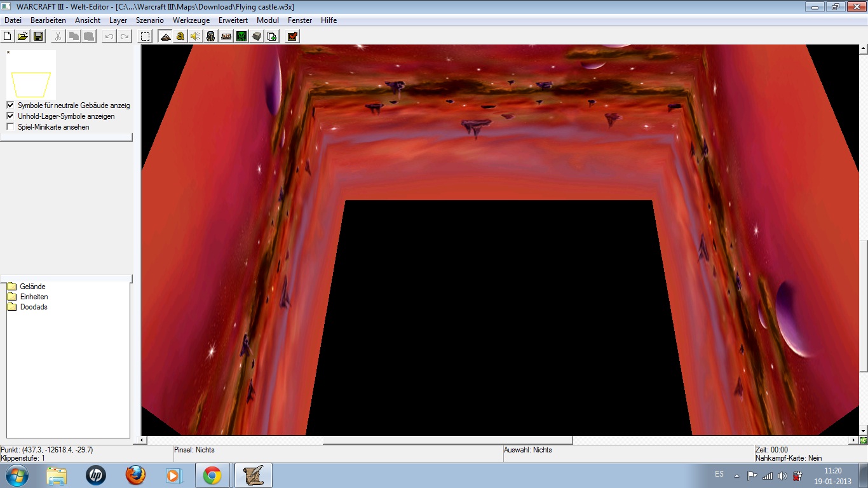868x488 pixels.
Task: Open the Sound Editor speaker icon
Action: tap(196, 36)
